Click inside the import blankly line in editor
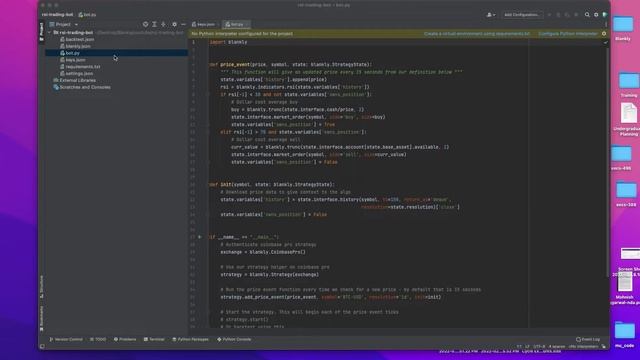Viewport: 640px width, 360px height. click(x=229, y=42)
